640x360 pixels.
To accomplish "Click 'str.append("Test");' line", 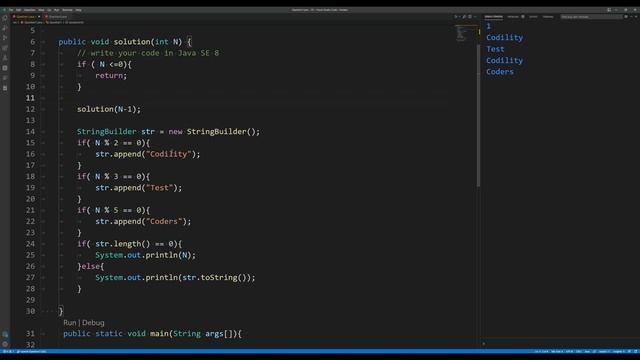I will 138,188.
